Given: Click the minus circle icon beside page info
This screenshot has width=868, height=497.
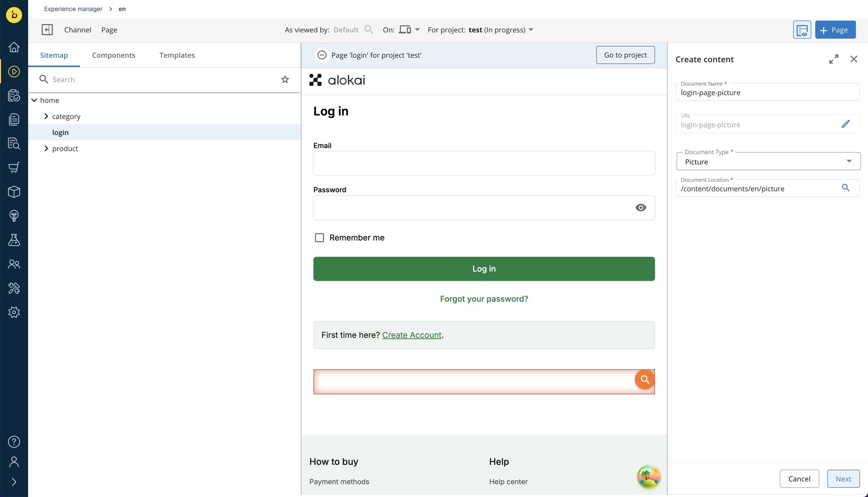Looking at the screenshot, I should pos(322,55).
